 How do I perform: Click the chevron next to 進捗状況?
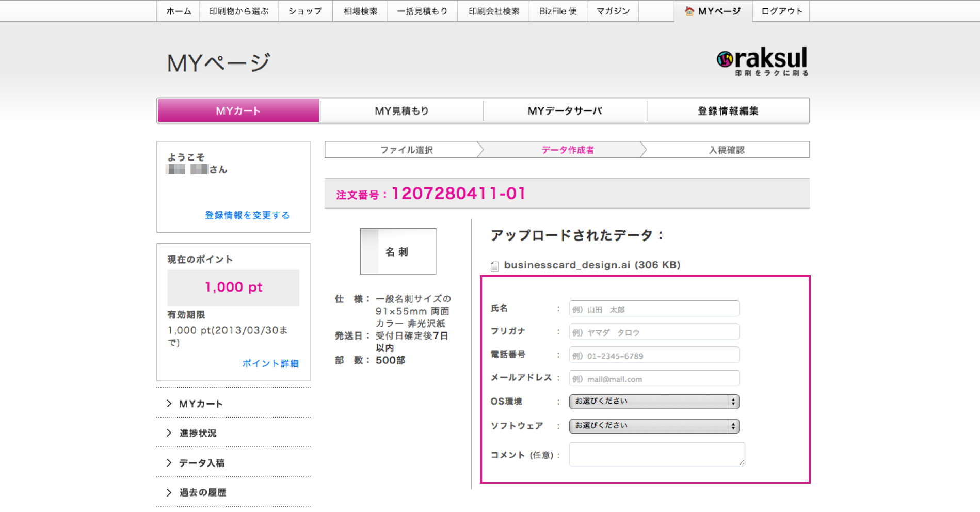point(169,433)
